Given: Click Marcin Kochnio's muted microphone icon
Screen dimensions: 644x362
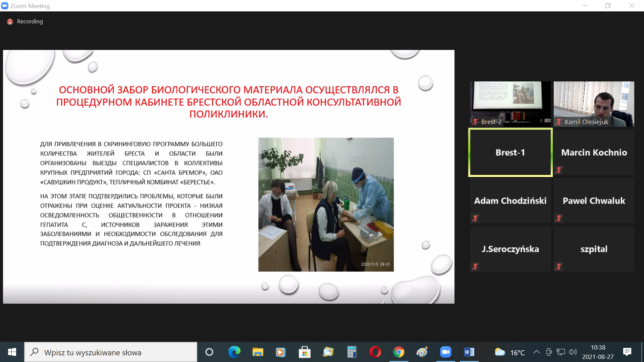Looking at the screenshot, I should (558, 170).
